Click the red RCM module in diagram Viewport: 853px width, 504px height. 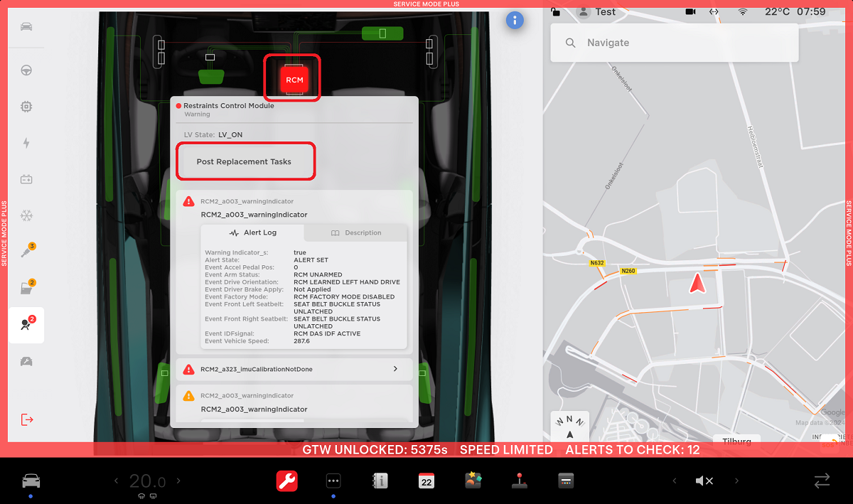click(294, 80)
